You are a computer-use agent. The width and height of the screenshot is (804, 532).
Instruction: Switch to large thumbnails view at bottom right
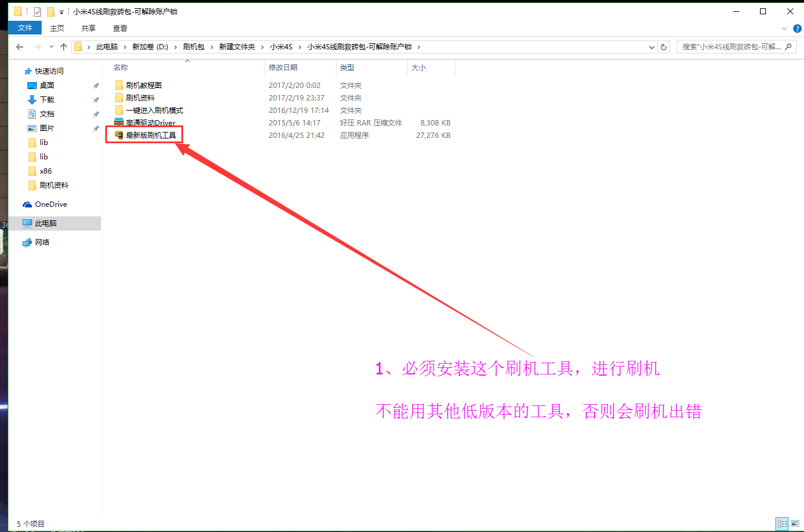tap(795, 523)
